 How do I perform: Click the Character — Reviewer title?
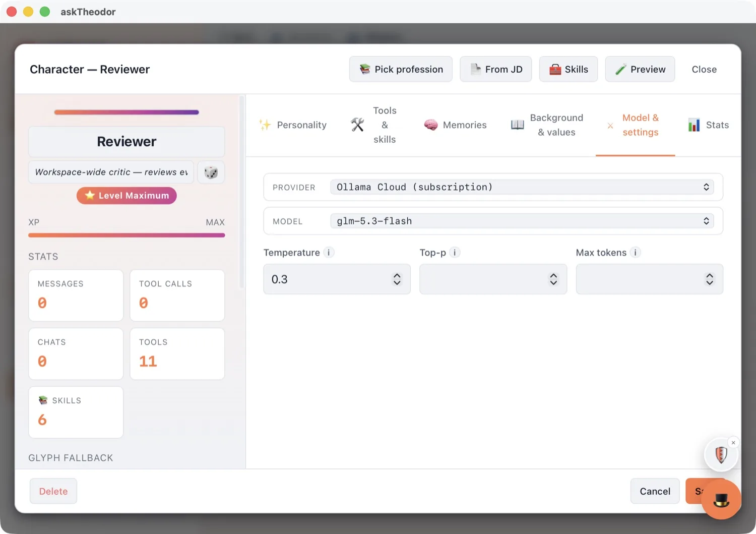point(90,69)
